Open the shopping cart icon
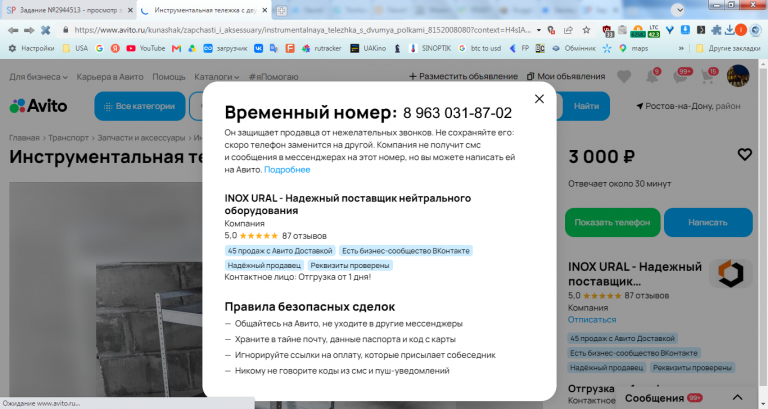The width and height of the screenshot is (768, 409). pos(708,76)
